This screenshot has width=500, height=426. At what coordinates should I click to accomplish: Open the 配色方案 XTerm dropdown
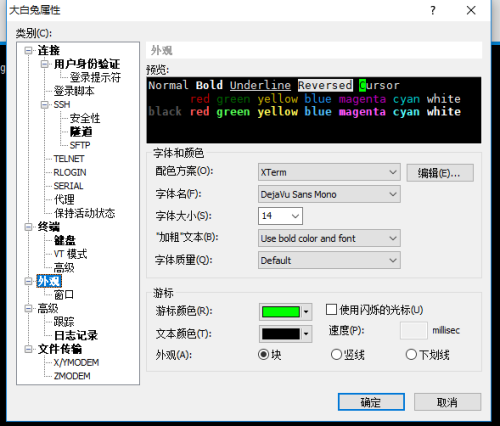(x=329, y=172)
